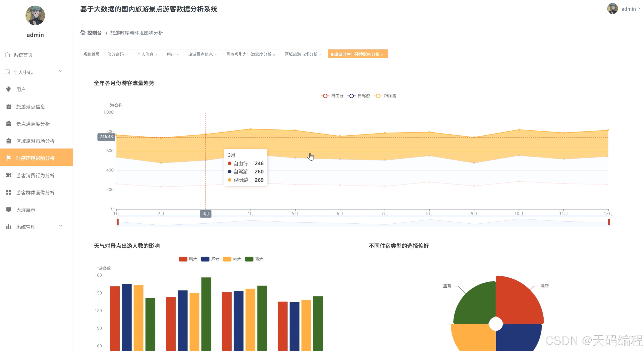This screenshot has height=351, width=644.
Task: Click the green 露营 pie chart segment
Action: [477, 304]
